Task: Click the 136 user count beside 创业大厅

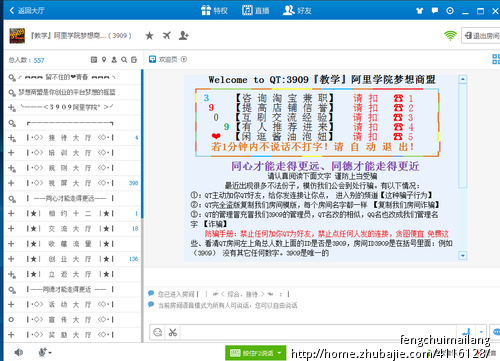Action: [133, 259]
